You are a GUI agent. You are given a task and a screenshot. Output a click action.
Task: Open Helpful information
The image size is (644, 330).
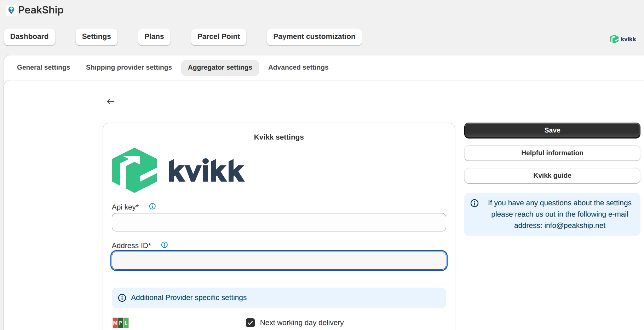point(552,153)
